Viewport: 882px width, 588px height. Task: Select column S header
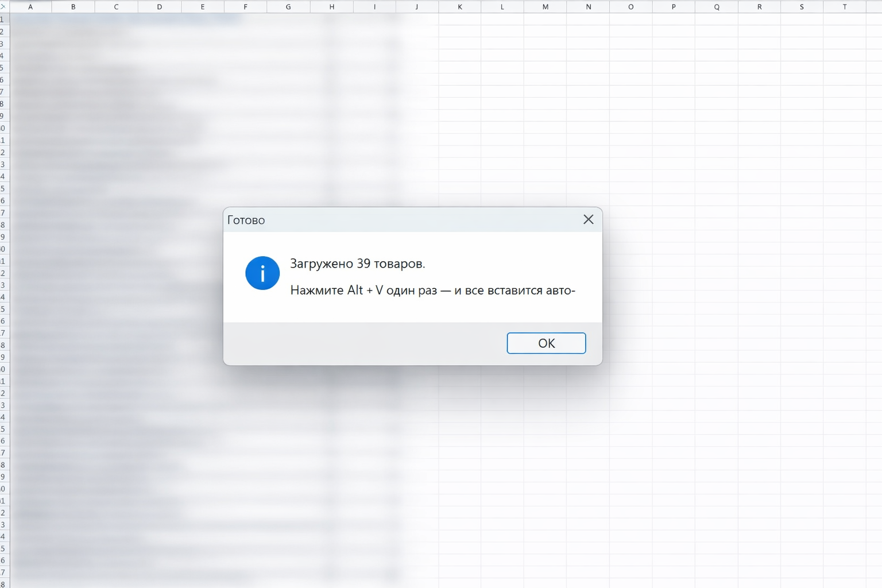point(802,7)
